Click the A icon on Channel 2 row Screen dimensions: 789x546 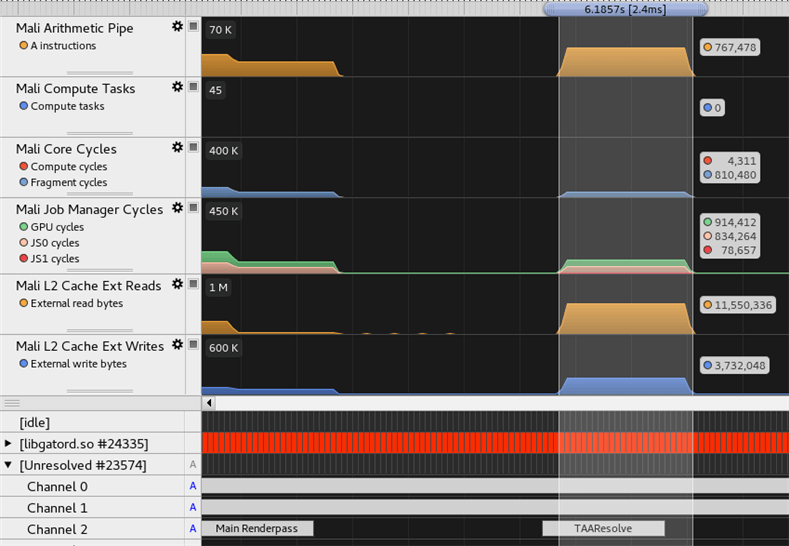193,528
